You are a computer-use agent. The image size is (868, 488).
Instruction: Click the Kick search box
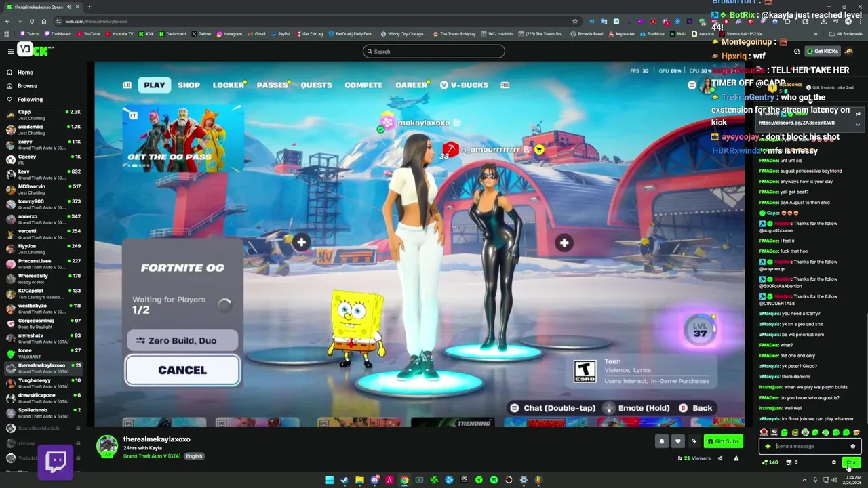(434, 52)
